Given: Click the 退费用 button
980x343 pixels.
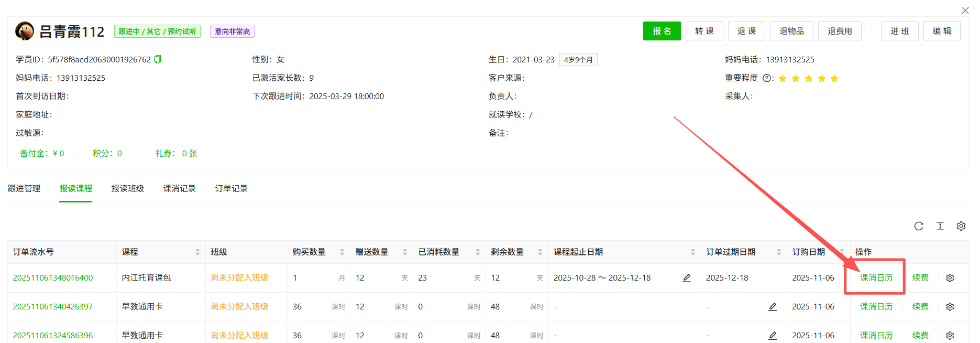Looking at the screenshot, I should [x=840, y=31].
